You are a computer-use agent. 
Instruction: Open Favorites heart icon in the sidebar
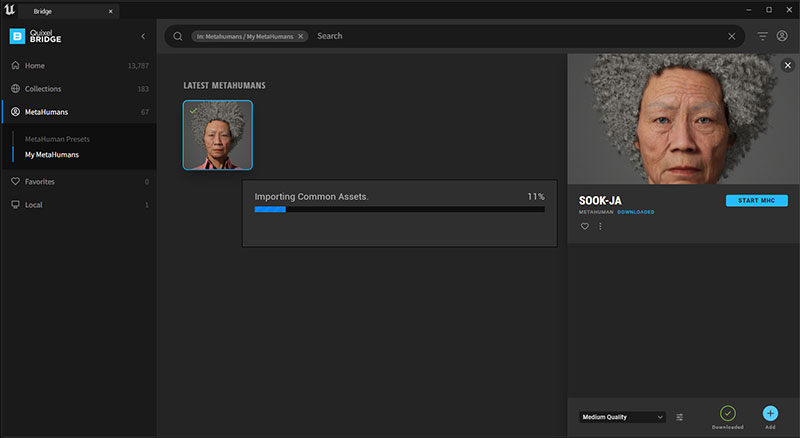(15, 181)
